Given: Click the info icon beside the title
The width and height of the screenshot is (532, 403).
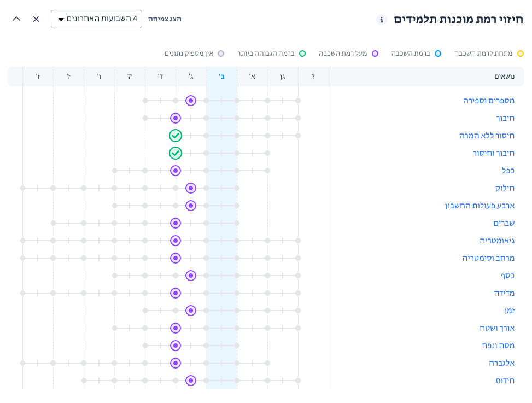Looking at the screenshot, I should point(382,20).
